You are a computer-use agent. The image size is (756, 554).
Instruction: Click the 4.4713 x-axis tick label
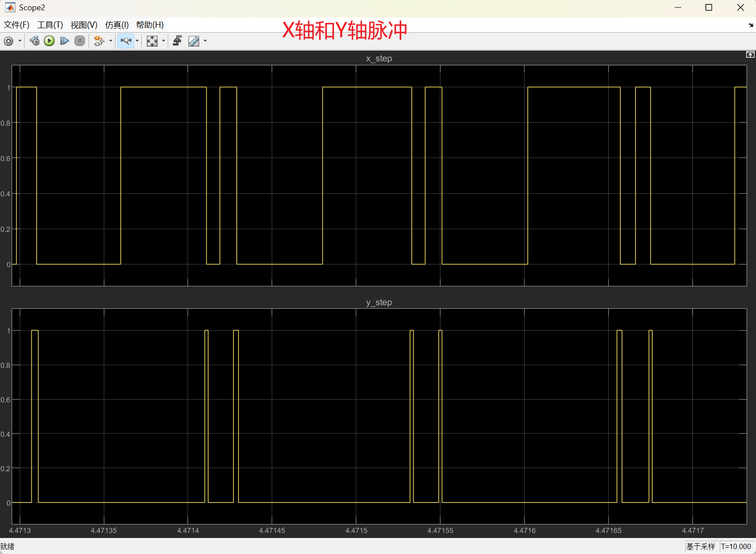(x=20, y=531)
